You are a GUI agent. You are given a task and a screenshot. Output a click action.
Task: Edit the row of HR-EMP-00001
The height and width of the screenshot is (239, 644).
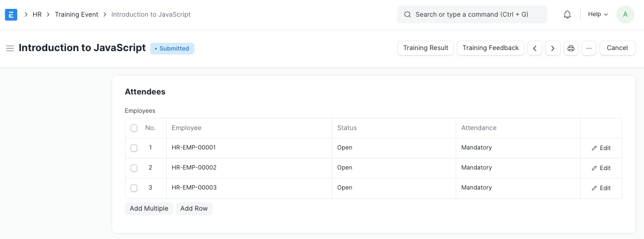coord(601,148)
